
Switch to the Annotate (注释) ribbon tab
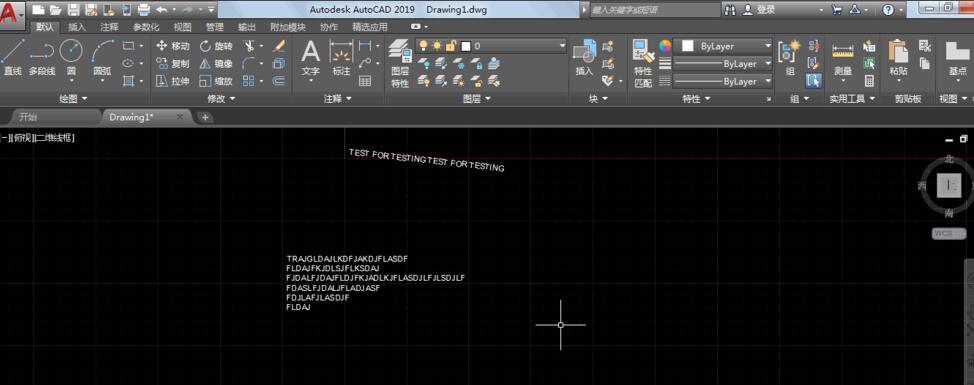tap(109, 27)
